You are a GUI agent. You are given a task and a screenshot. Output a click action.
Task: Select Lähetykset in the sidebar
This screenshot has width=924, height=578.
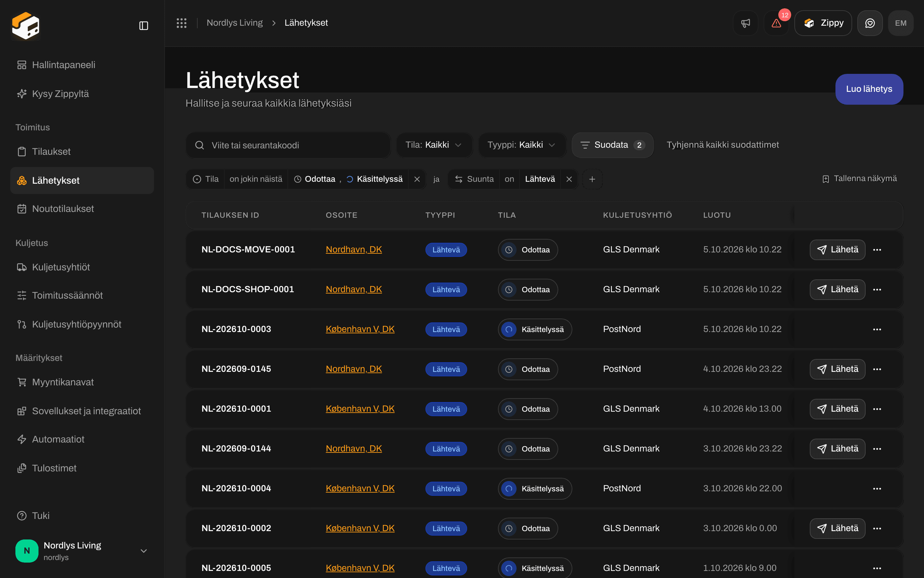(x=82, y=180)
